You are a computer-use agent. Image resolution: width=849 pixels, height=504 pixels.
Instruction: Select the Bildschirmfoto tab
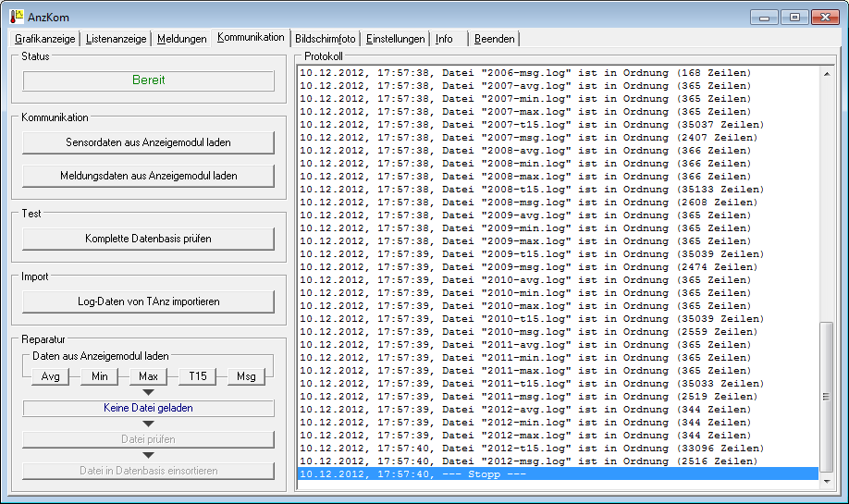click(325, 39)
